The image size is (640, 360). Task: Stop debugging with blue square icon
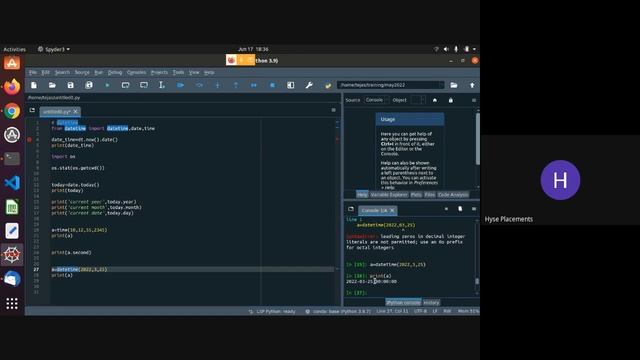(x=272, y=85)
